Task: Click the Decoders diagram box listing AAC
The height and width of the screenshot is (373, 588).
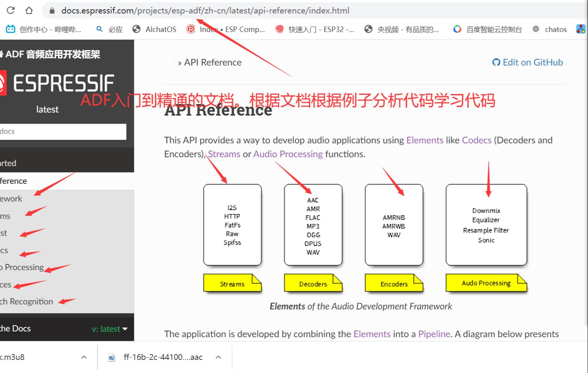Action: [313, 225]
